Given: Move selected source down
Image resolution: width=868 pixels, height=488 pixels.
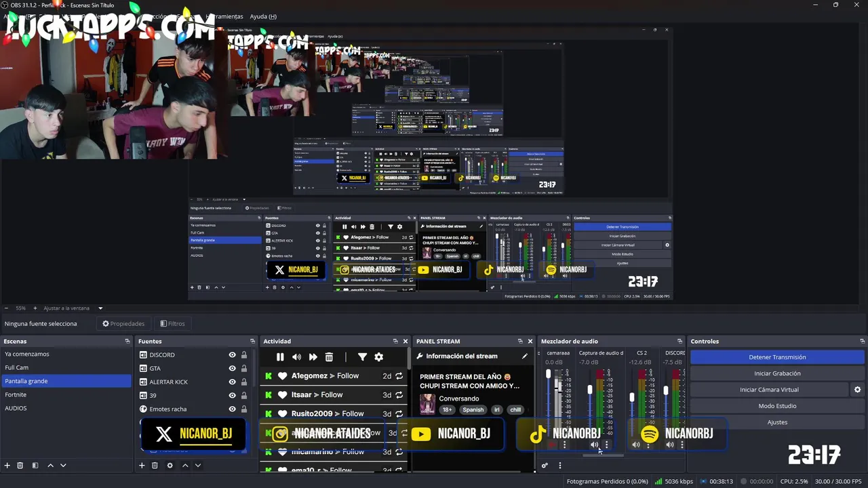Looking at the screenshot, I should click(x=198, y=466).
